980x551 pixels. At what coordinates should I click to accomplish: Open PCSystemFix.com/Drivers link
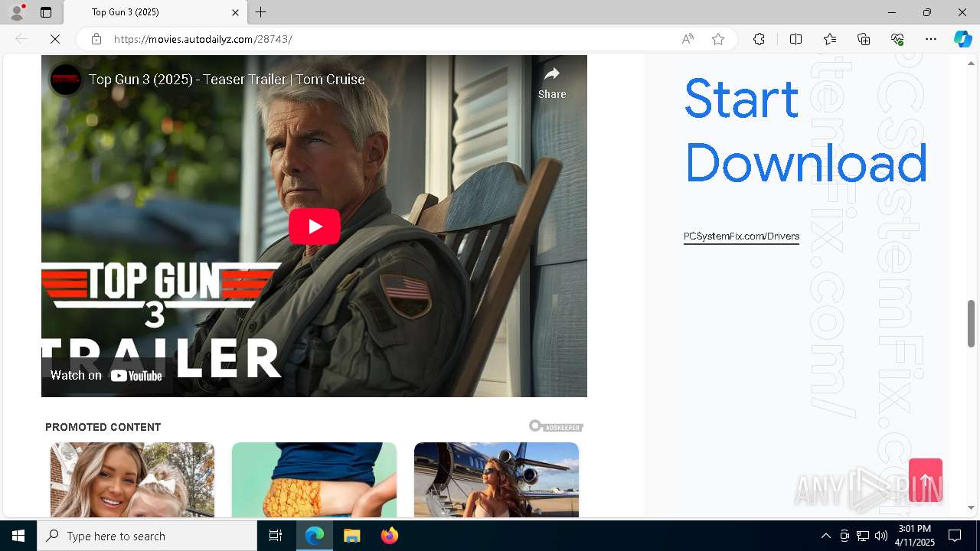(741, 236)
